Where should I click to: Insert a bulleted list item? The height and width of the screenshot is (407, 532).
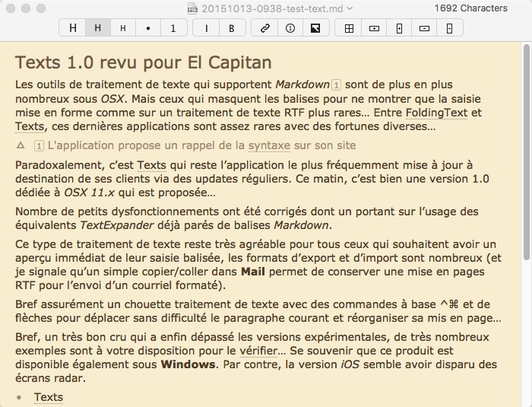(148, 28)
